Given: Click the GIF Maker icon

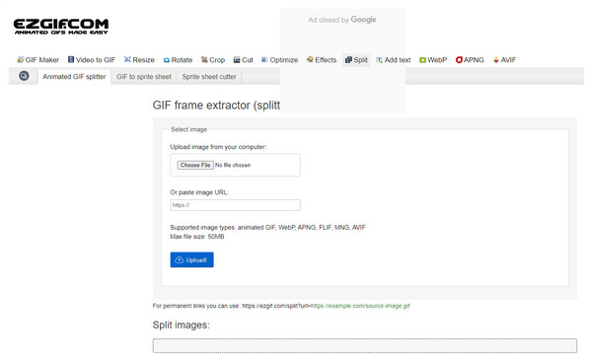Looking at the screenshot, I should click(x=21, y=59).
